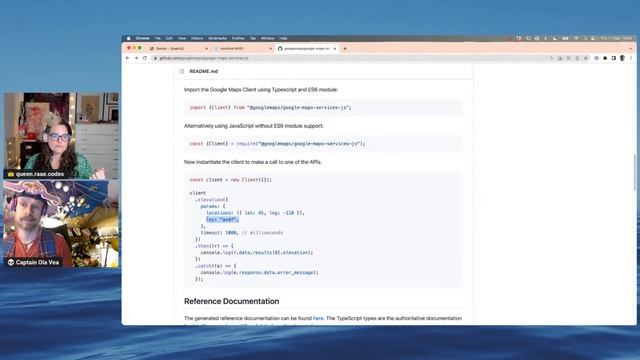The image size is (640, 360).
Task: Go back to the previous page
Action: click(x=127, y=58)
